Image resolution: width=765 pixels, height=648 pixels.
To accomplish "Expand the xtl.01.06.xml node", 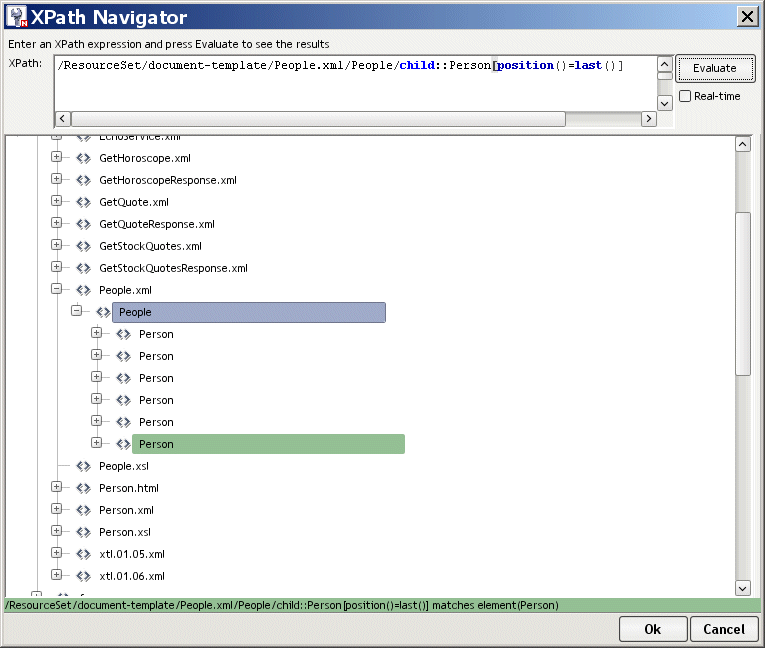I will coord(57,574).
